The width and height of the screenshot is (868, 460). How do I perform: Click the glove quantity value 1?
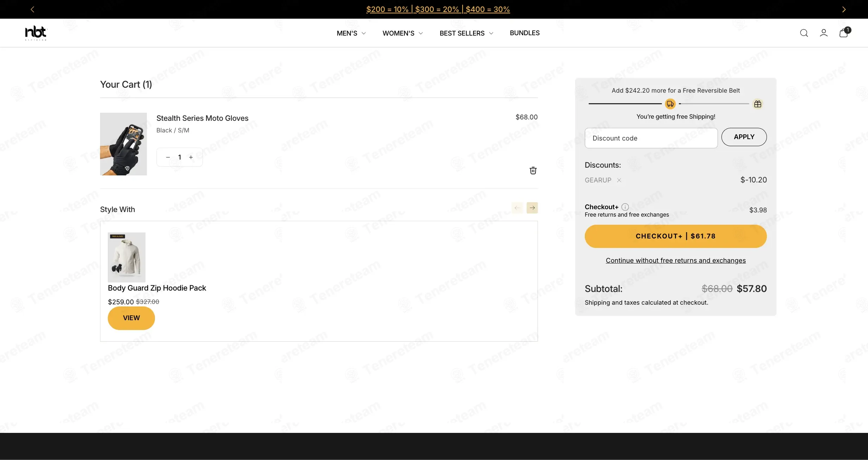(x=180, y=157)
